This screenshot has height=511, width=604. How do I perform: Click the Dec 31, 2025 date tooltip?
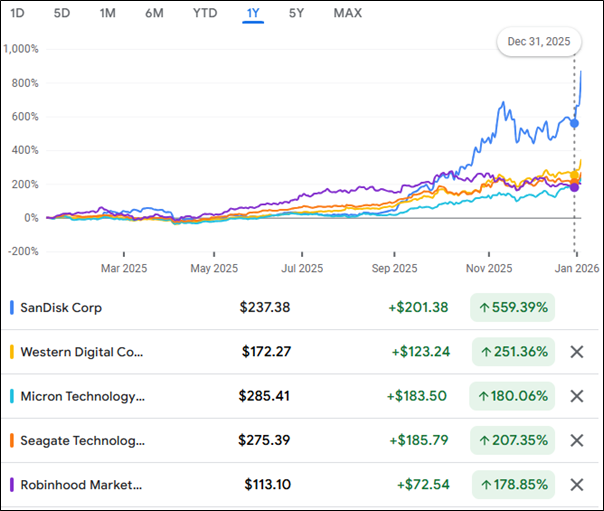point(540,43)
